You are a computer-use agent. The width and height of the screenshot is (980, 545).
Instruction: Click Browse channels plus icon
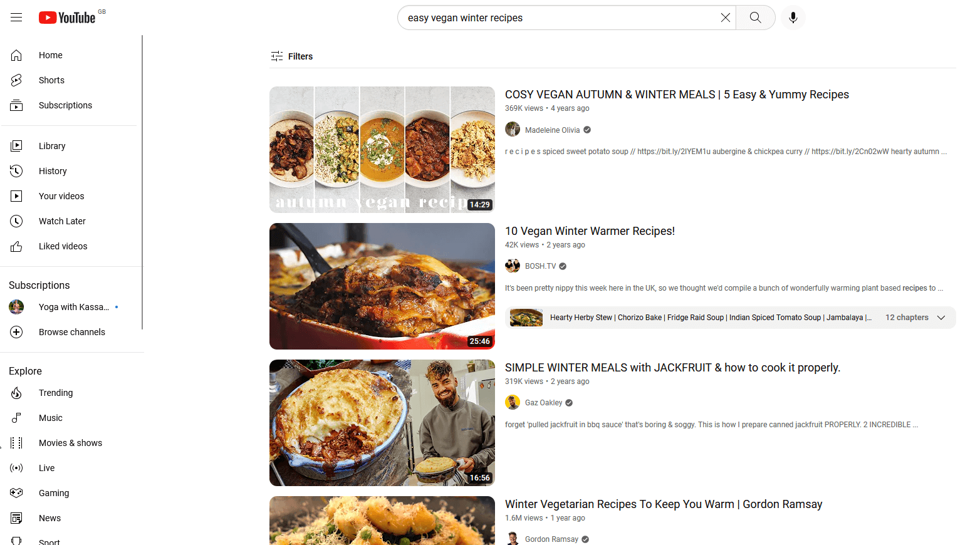16,332
